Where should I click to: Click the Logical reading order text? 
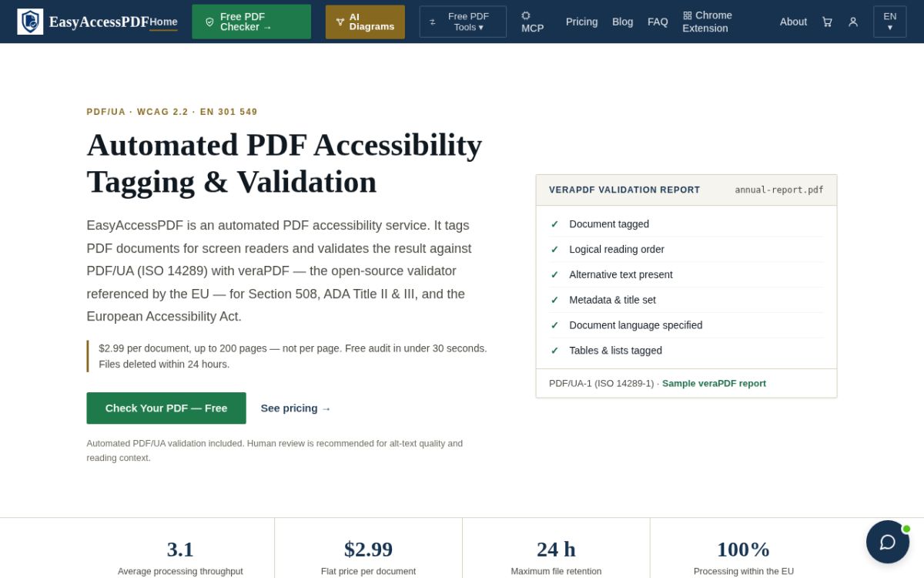(x=617, y=250)
